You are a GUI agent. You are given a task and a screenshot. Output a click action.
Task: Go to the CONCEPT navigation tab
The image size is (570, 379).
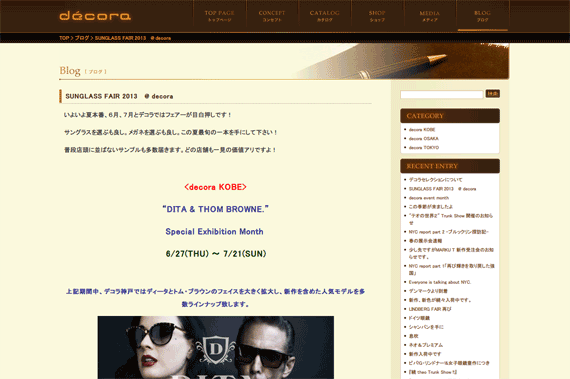point(272,16)
